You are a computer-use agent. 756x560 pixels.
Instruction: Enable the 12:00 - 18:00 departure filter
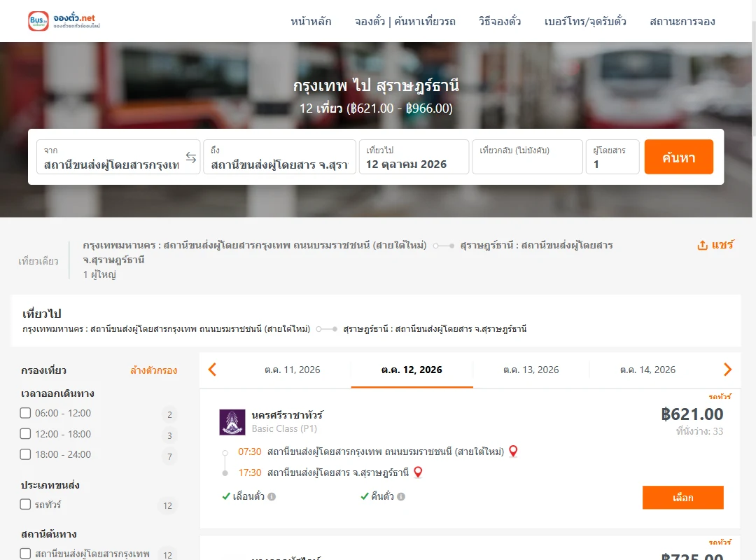click(26, 433)
